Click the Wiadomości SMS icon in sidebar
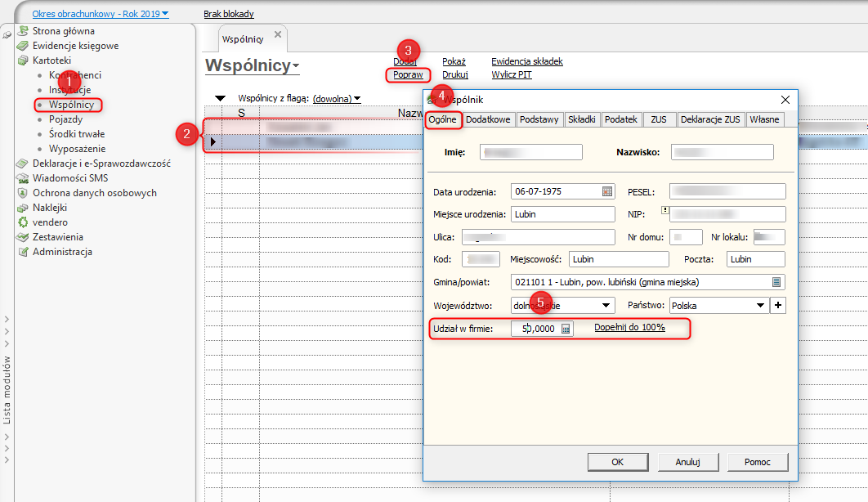This screenshot has height=502, width=868. pyautogui.click(x=24, y=178)
